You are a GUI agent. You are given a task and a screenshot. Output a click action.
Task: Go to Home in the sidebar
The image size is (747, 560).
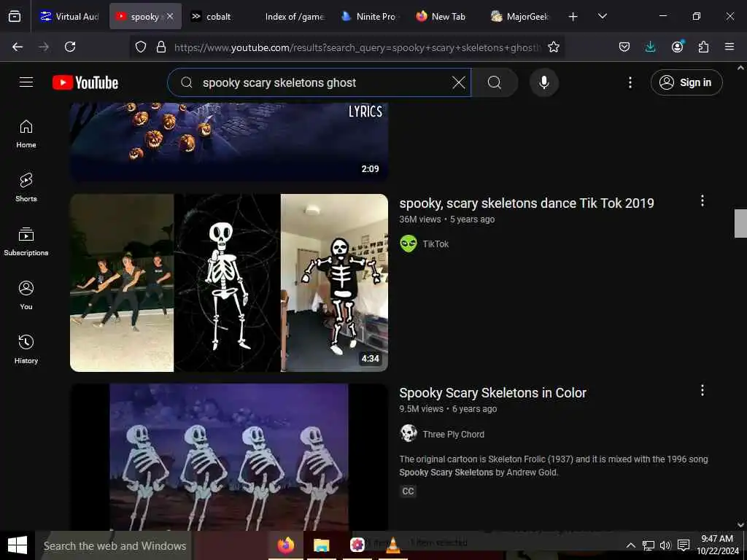(26, 134)
